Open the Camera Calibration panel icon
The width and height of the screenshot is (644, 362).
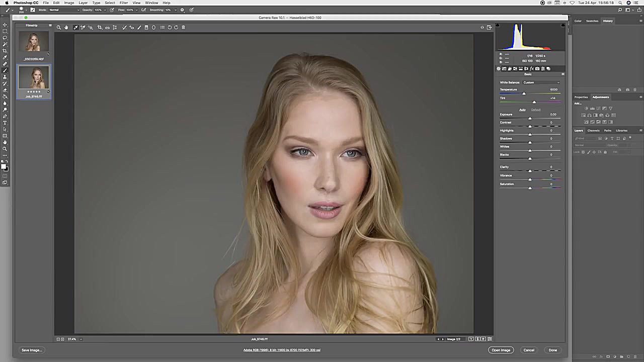(537, 69)
